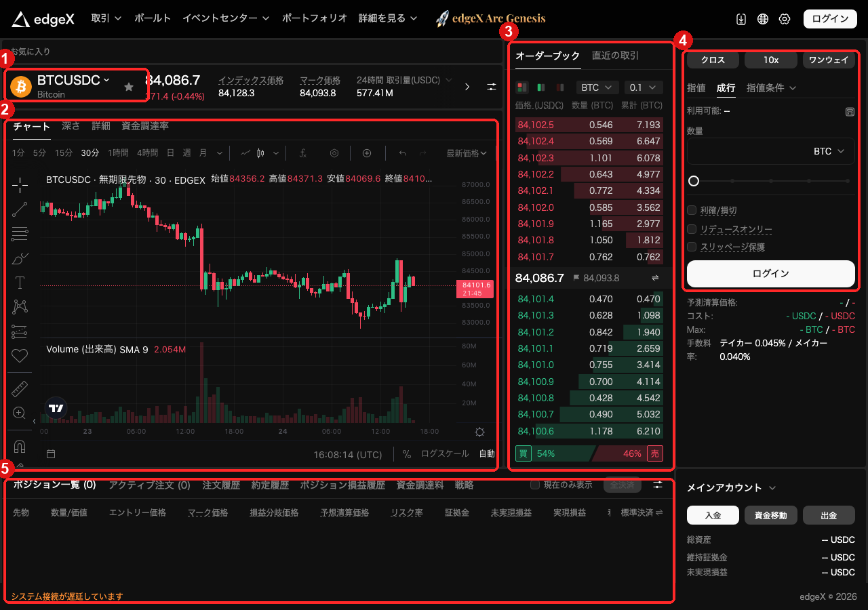Screen dimensions: 868x610
Task: Open ticker bar display settings sliders icon
Action: coord(492,87)
